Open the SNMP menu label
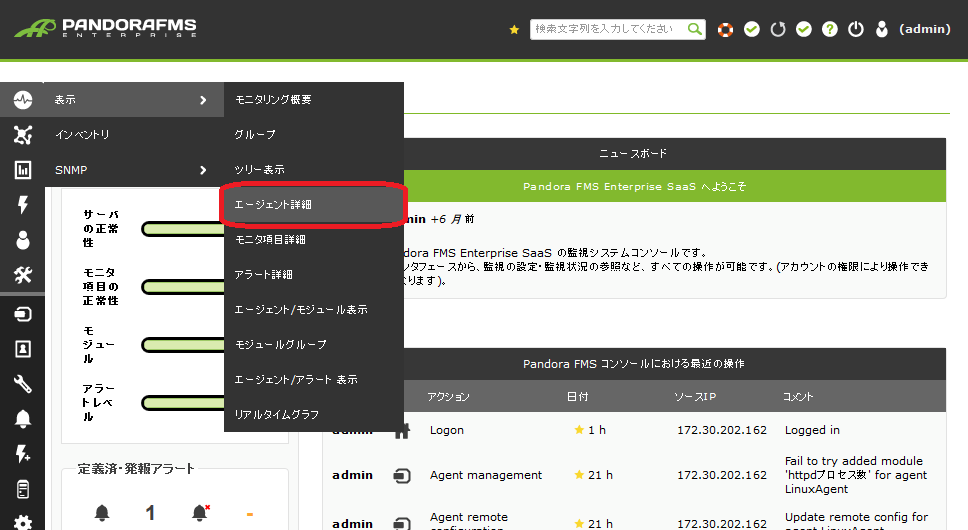 tap(71, 170)
